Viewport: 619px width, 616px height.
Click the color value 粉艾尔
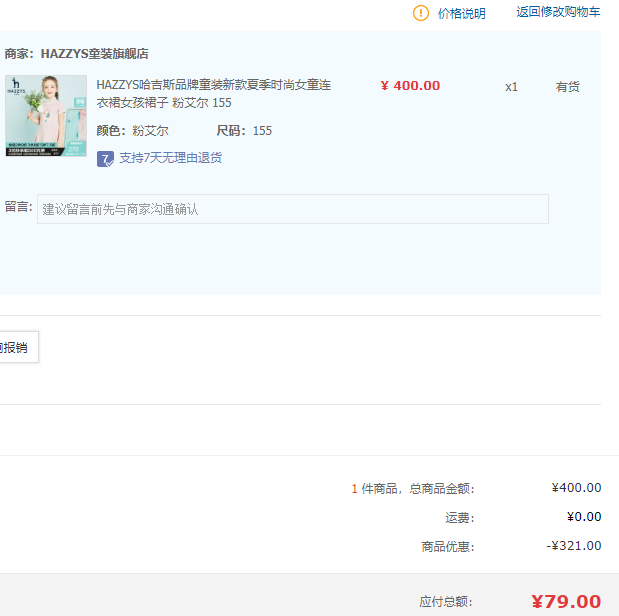click(x=150, y=131)
